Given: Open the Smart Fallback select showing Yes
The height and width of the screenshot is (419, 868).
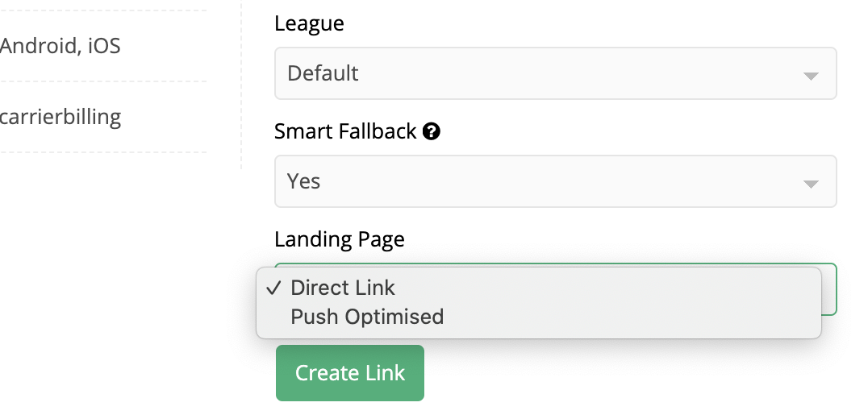Looking at the screenshot, I should coord(556,181).
